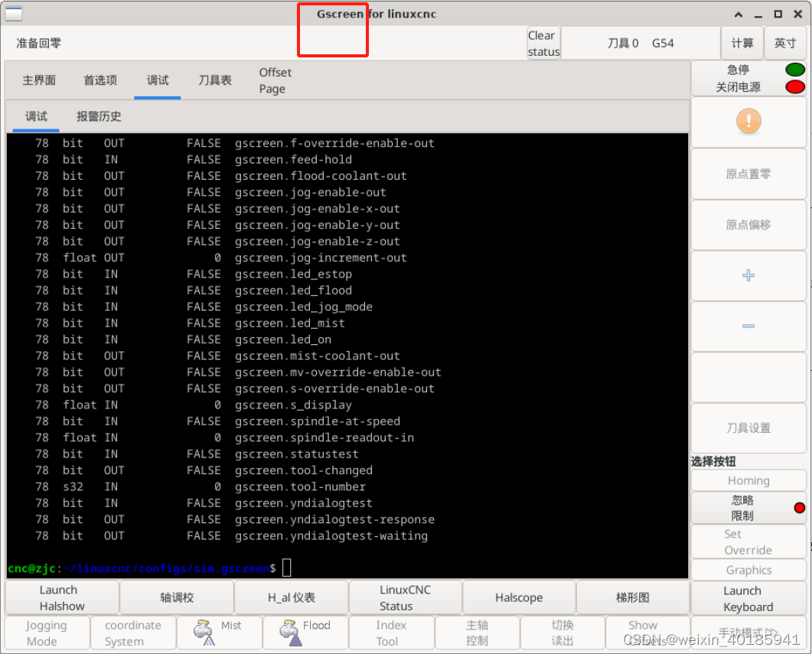Viewport: 812px width, 654px height.
Task: Click the blue minus icon
Action: click(x=748, y=327)
